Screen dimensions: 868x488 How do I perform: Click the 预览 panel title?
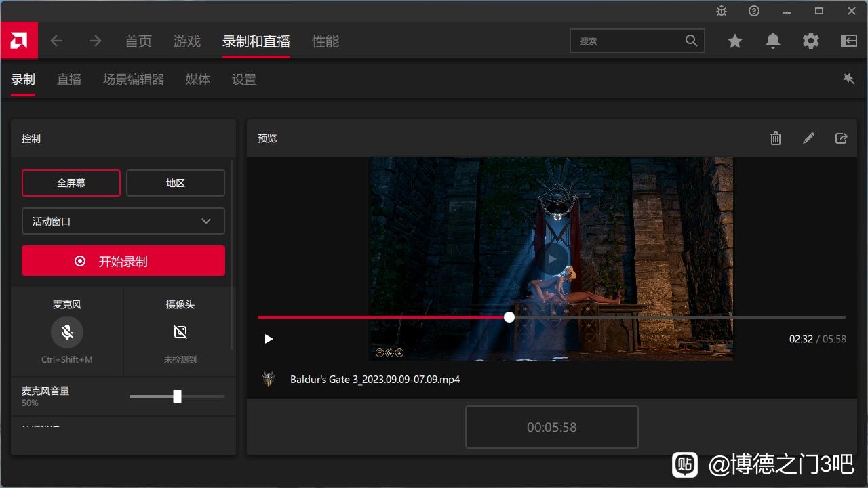pos(267,138)
